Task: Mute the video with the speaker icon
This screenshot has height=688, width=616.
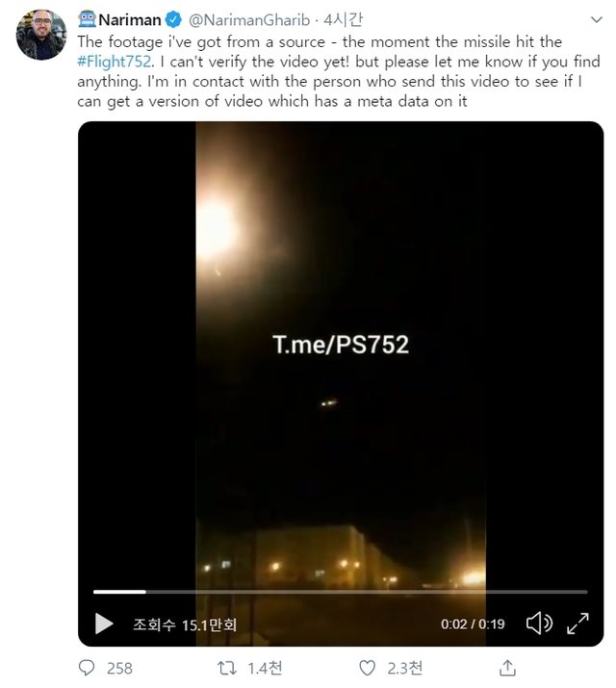Action: 539,624
